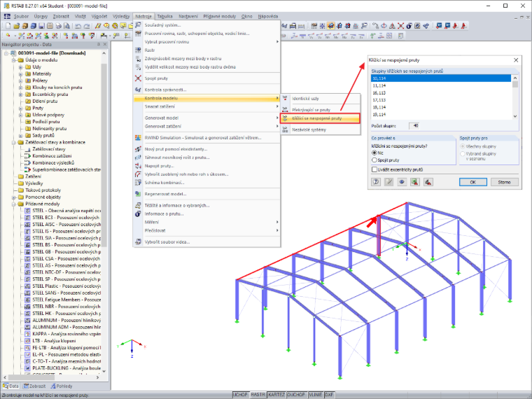
Task: Select the Spojit pruty radio button
Action: [374, 160]
